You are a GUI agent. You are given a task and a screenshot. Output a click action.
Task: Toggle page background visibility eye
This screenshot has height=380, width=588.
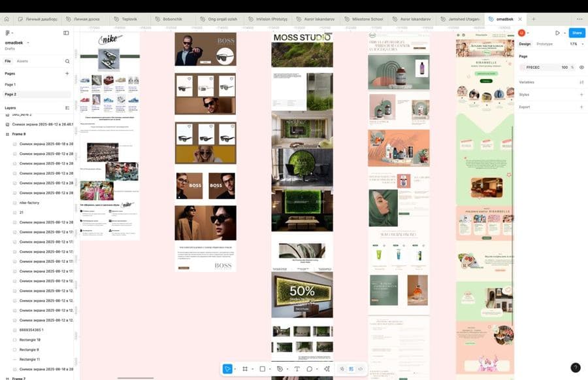click(x=581, y=67)
